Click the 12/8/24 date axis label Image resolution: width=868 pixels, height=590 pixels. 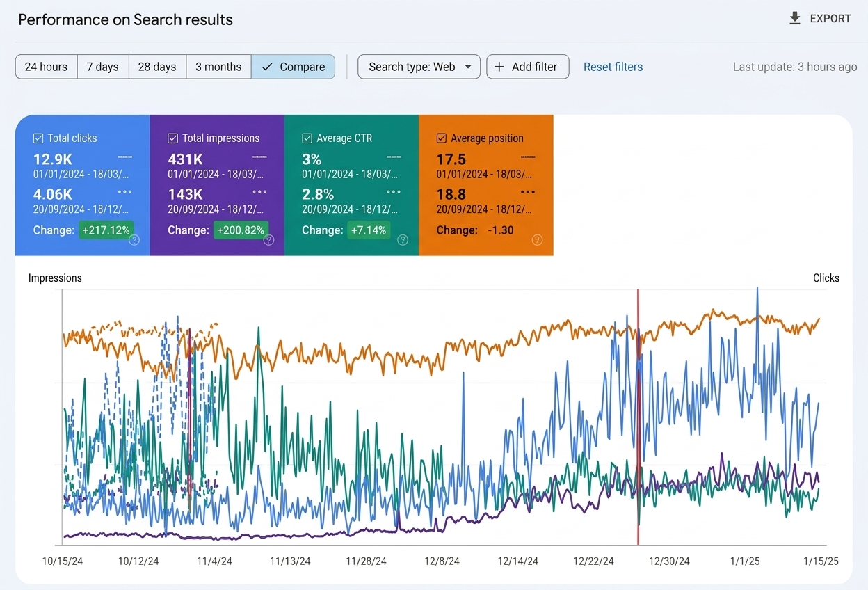tap(442, 561)
